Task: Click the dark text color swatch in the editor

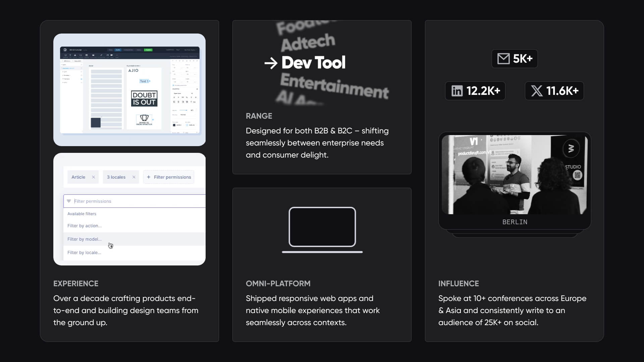Action: (x=174, y=125)
